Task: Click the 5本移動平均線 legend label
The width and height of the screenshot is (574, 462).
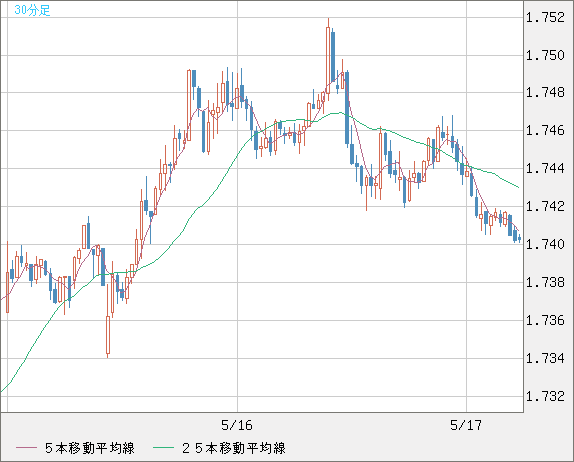Action: (x=90, y=448)
